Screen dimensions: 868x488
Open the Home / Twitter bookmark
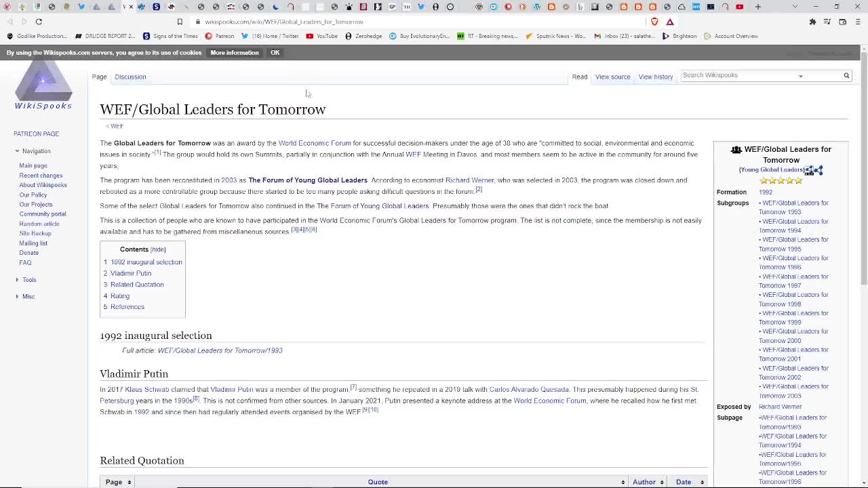click(270, 36)
